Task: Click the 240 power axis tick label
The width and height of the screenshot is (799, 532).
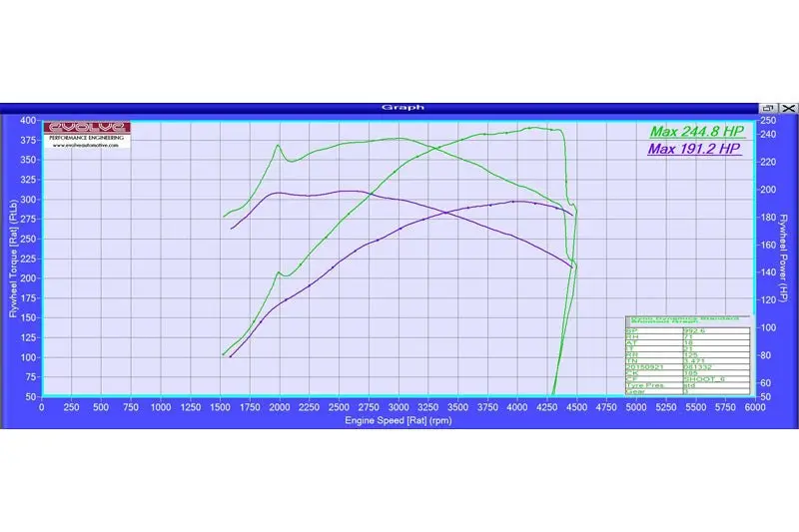Action: tap(768, 135)
